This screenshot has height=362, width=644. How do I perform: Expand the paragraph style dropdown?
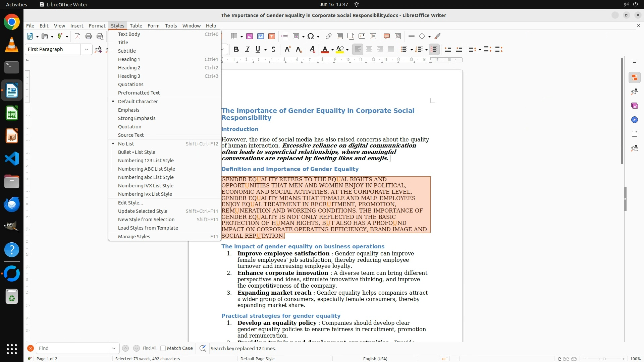click(x=86, y=49)
